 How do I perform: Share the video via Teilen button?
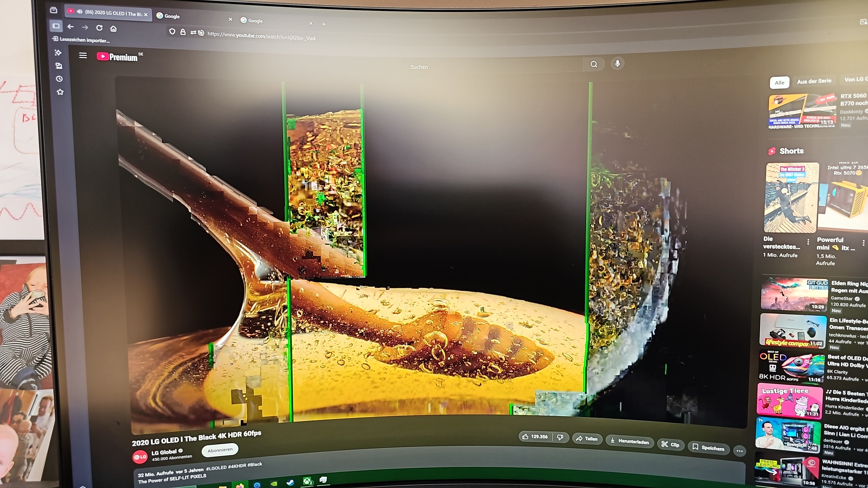(x=587, y=439)
